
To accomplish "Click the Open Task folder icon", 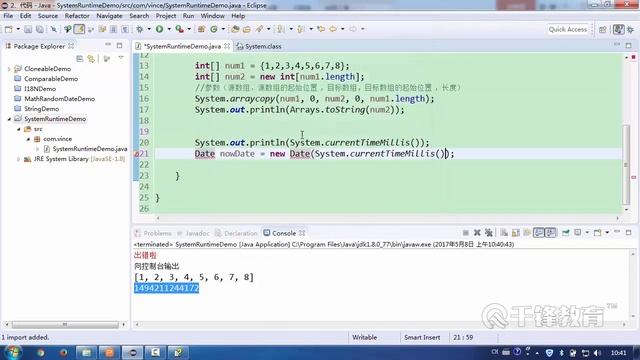I will 247,29.
